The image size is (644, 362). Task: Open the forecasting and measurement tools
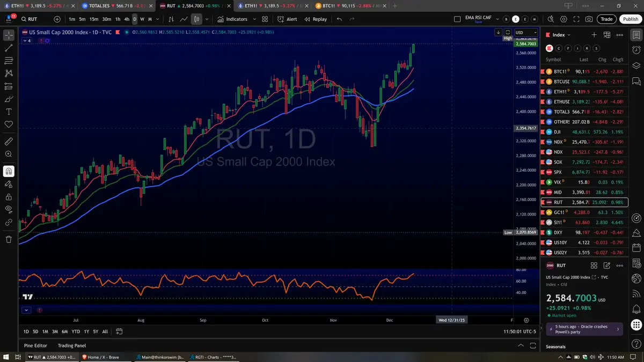coord(9,86)
